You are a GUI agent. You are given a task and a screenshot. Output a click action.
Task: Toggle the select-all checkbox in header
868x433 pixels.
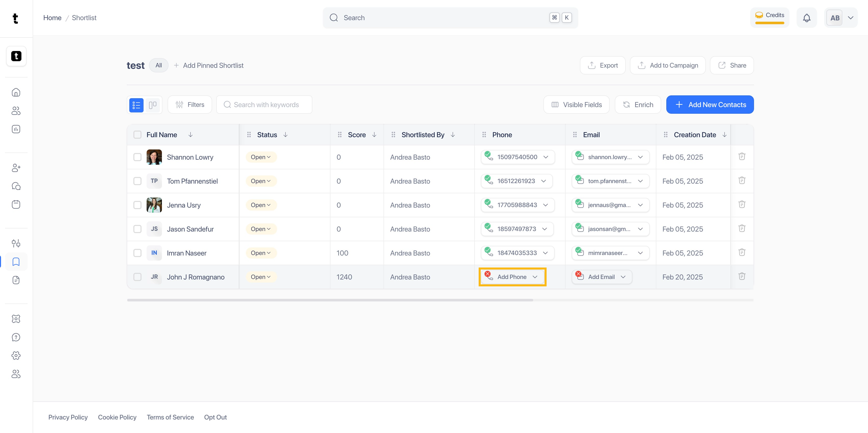click(x=137, y=135)
